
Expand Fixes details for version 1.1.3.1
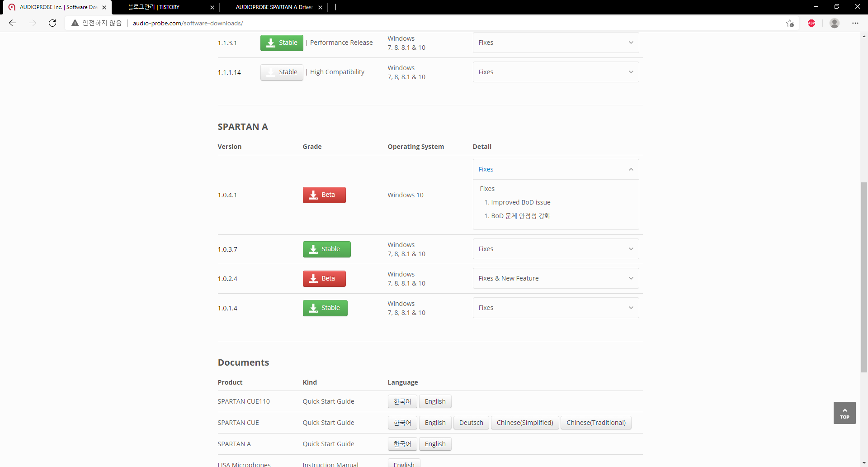click(x=556, y=43)
